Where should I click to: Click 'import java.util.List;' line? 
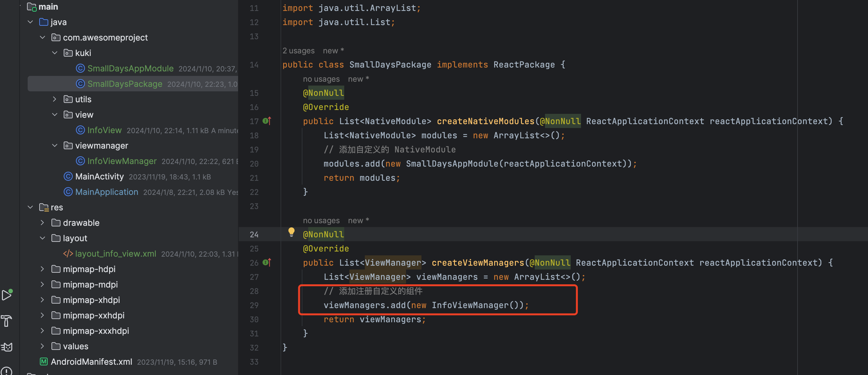pos(339,22)
